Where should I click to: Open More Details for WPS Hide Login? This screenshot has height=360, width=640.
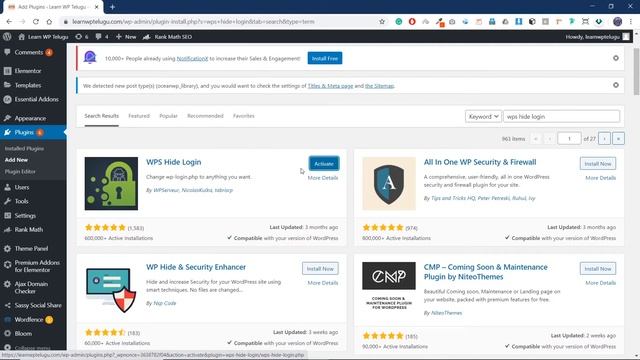pos(322,178)
